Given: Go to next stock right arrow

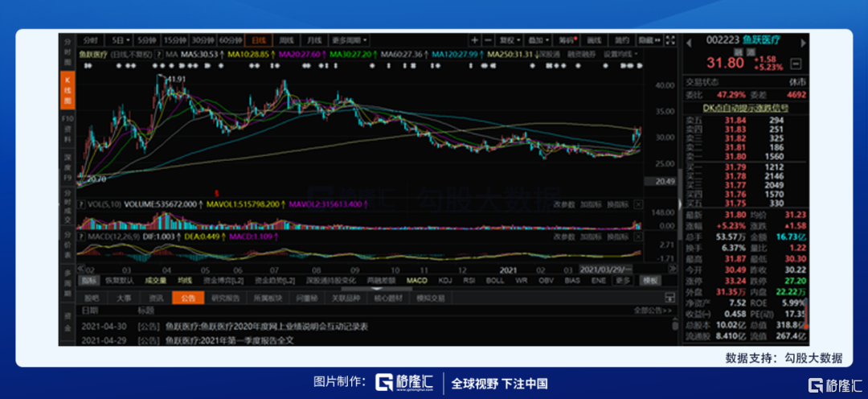Looking at the screenshot, I should coord(803,43).
